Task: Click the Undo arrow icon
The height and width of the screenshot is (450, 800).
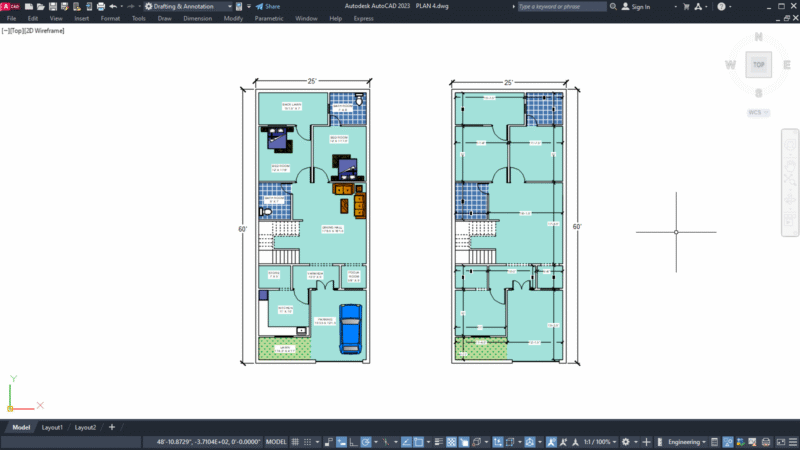Action: pyautogui.click(x=113, y=7)
